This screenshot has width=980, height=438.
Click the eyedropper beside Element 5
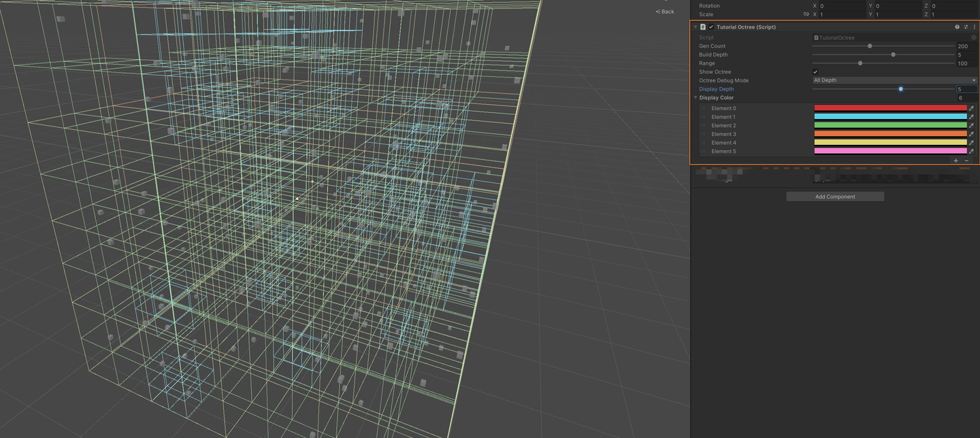(x=972, y=151)
